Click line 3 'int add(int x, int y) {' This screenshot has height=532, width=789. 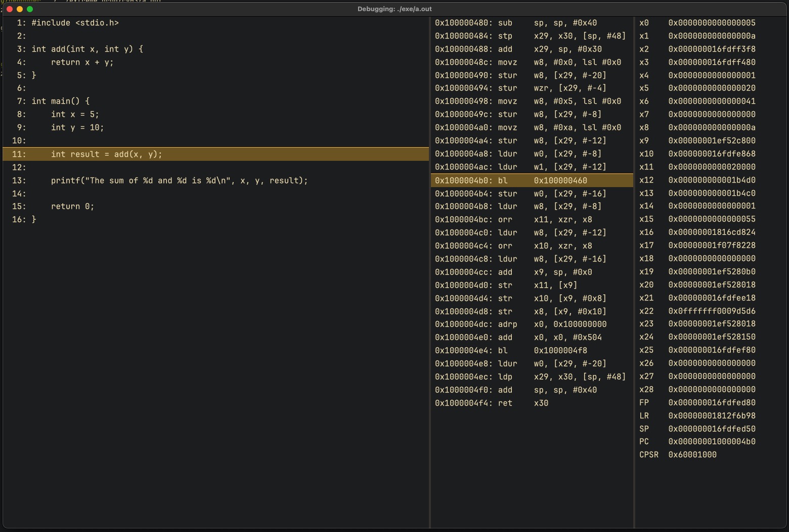(x=87, y=49)
